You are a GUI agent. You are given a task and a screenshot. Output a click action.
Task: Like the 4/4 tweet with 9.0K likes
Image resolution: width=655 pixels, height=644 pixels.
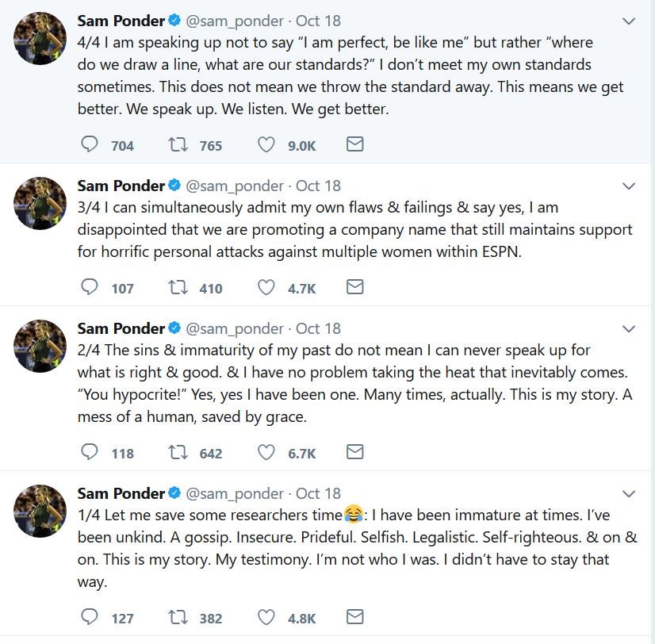click(x=266, y=144)
